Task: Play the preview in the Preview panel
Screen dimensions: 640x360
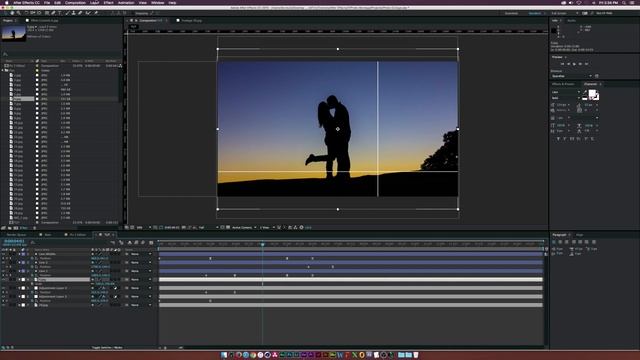Action: (574, 64)
